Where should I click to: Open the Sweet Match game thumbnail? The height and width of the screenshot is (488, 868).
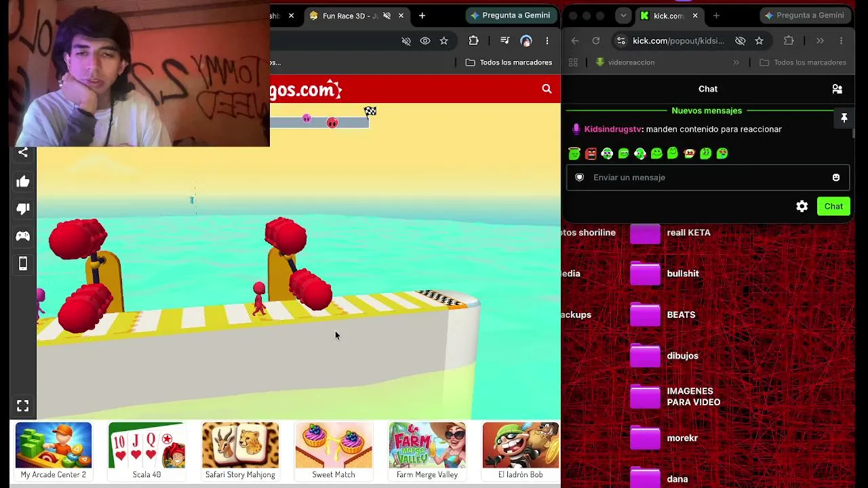point(334,445)
